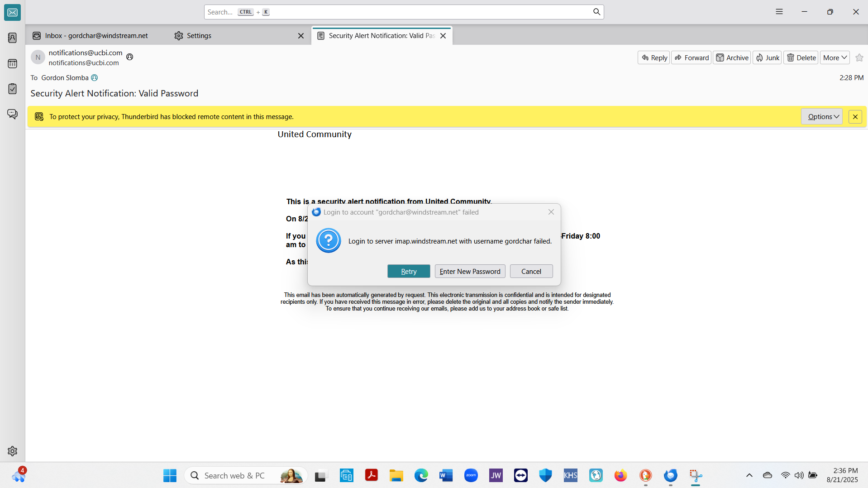Open the Tasks sidebar icon
868x488 pixels.
click(x=12, y=89)
